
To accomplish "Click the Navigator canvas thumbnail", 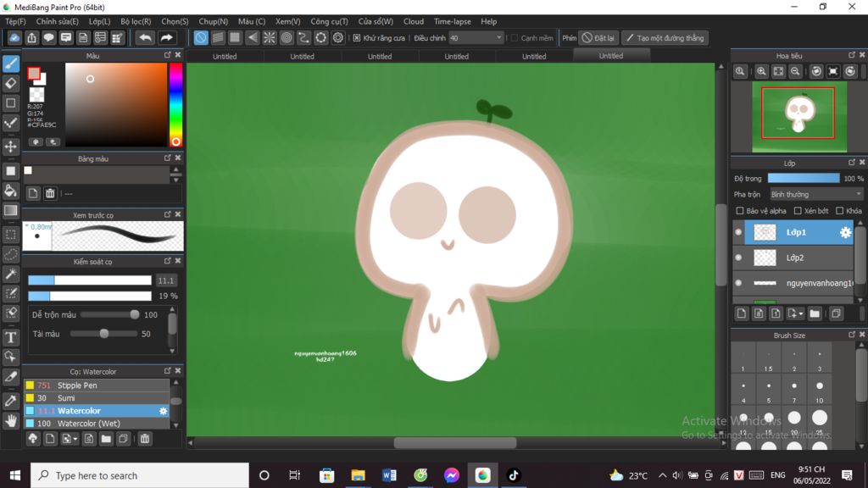I will [798, 117].
